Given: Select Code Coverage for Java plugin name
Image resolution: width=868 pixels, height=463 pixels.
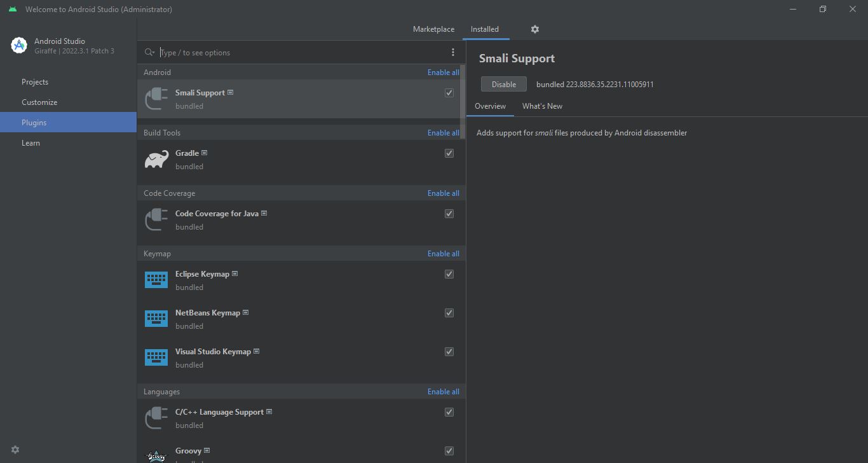Looking at the screenshot, I should pos(217,213).
